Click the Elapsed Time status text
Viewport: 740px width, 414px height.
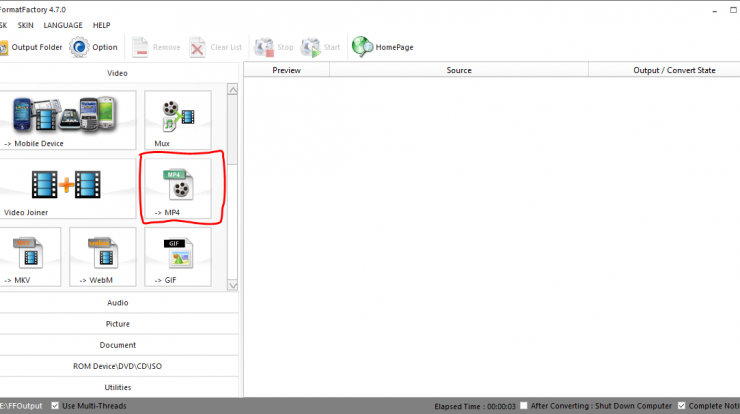[475, 406]
